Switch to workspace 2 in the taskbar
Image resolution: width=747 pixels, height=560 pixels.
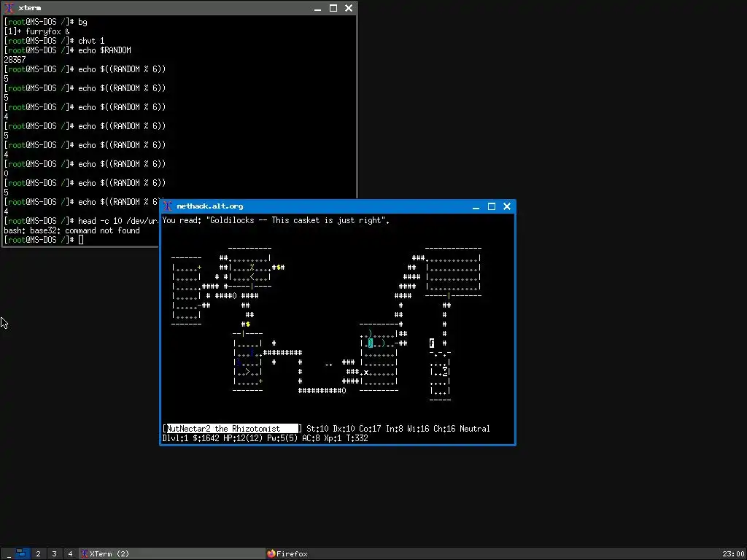point(38,554)
